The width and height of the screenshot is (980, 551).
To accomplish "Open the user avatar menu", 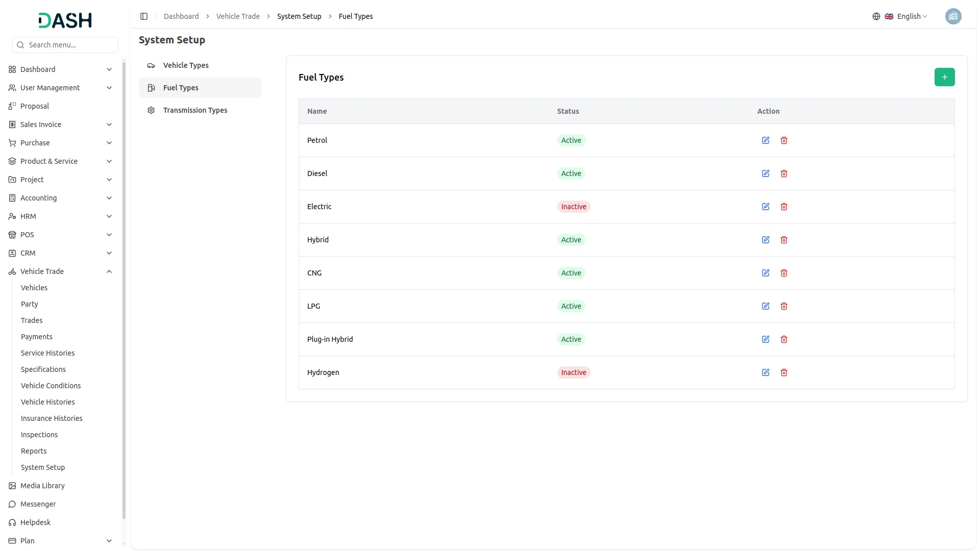I will click(953, 16).
